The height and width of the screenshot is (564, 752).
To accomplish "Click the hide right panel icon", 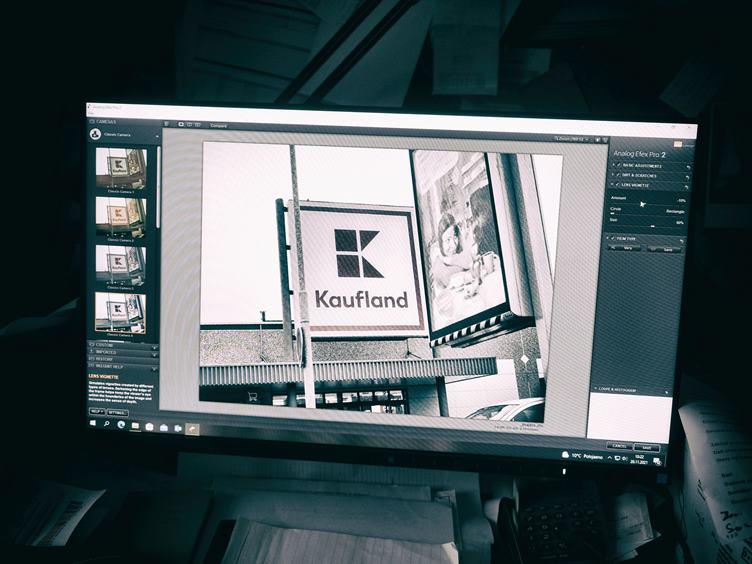I will (605, 140).
